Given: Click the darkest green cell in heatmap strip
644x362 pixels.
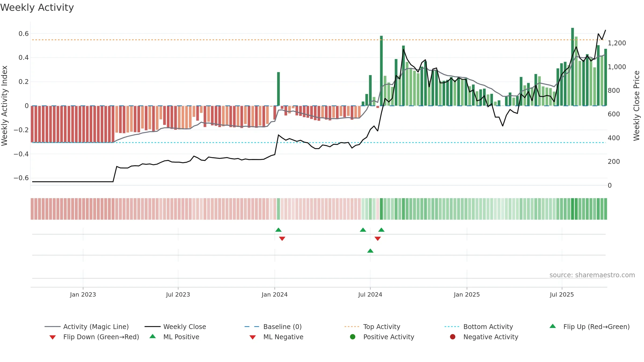Looking at the screenshot, I should click(573, 209).
